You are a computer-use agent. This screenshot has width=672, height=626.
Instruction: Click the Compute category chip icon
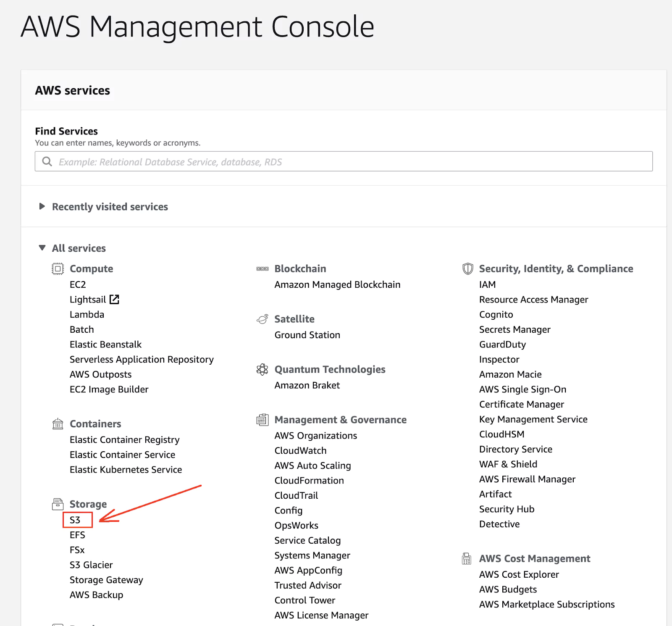[58, 268]
